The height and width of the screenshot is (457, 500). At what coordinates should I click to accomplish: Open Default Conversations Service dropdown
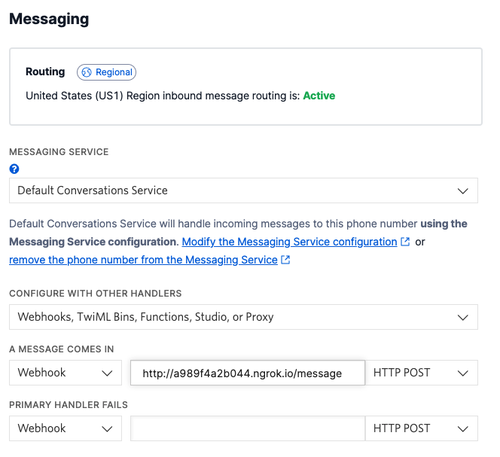point(243,191)
